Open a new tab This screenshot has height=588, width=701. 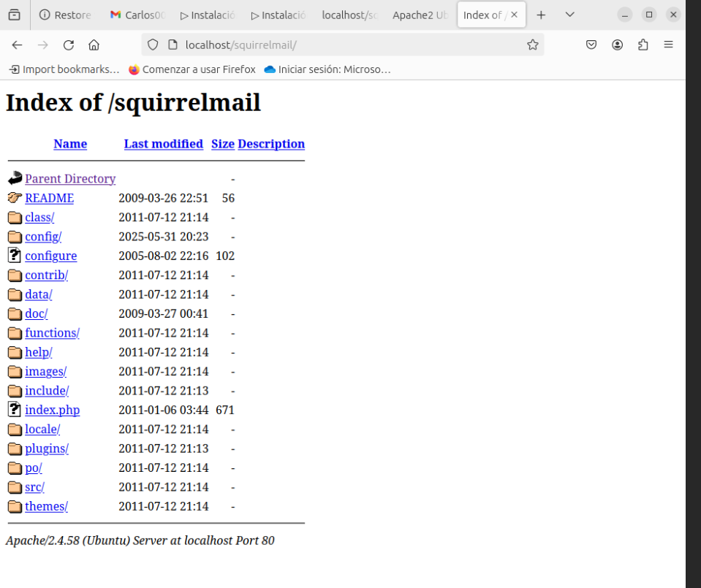541,15
